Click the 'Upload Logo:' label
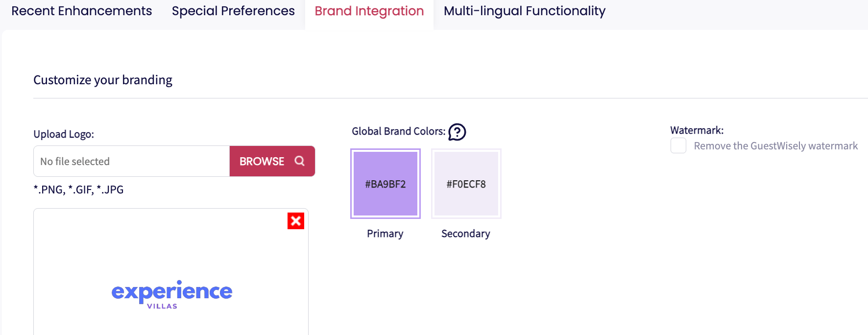This screenshot has height=335, width=868. [64, 134]
